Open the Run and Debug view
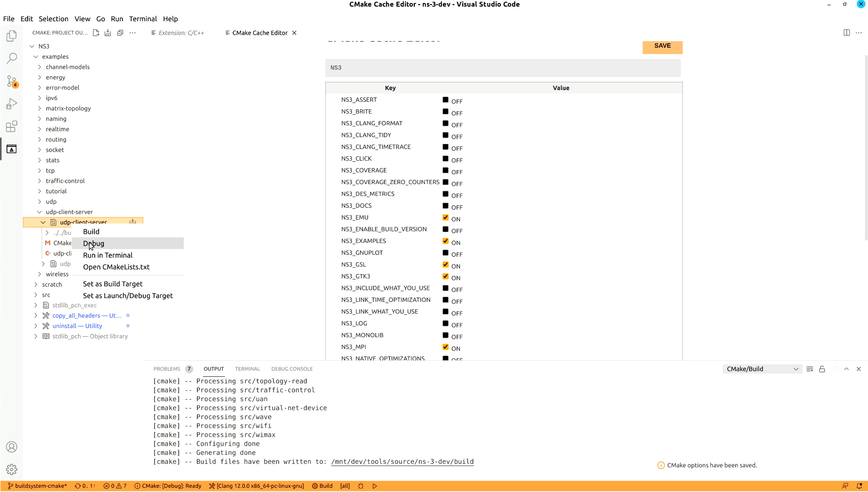The width and height of the screenshot is (868, 492). pyautogui.click(x=11, y=104)
